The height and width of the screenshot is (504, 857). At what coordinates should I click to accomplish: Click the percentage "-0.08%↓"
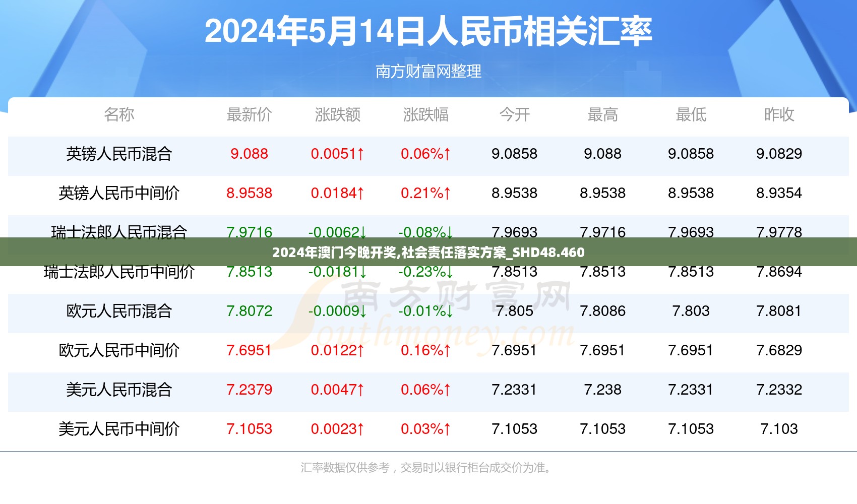[426, 231]
